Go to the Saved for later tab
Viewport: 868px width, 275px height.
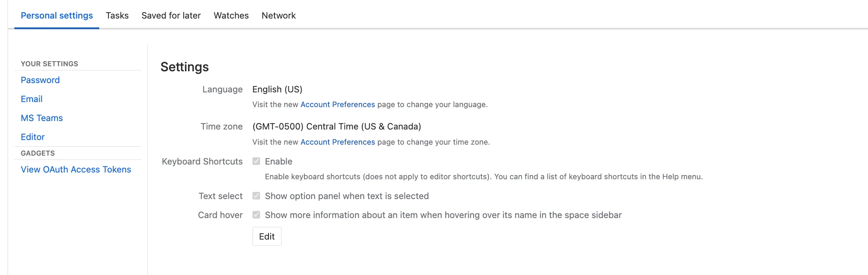[x=171, y=16]
